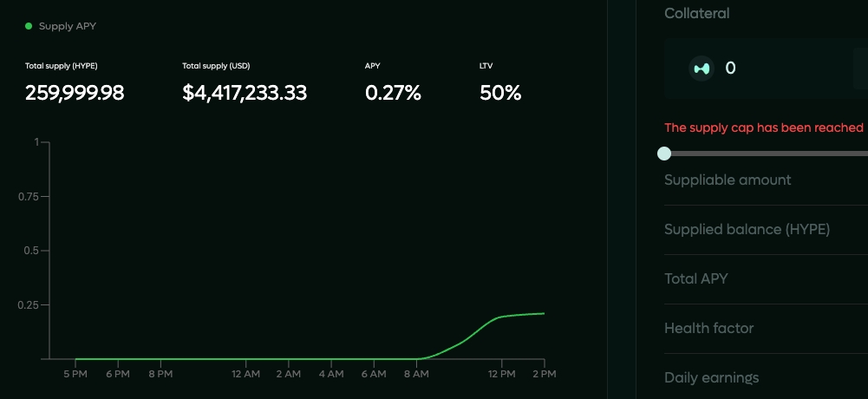The image size is (868, 399).
Task: Click the 5 PM x-axis label
Action: coord(75,374)
